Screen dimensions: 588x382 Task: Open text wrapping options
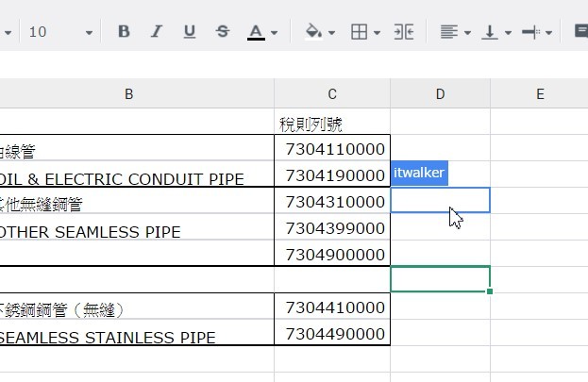click(x=530, y=32)
